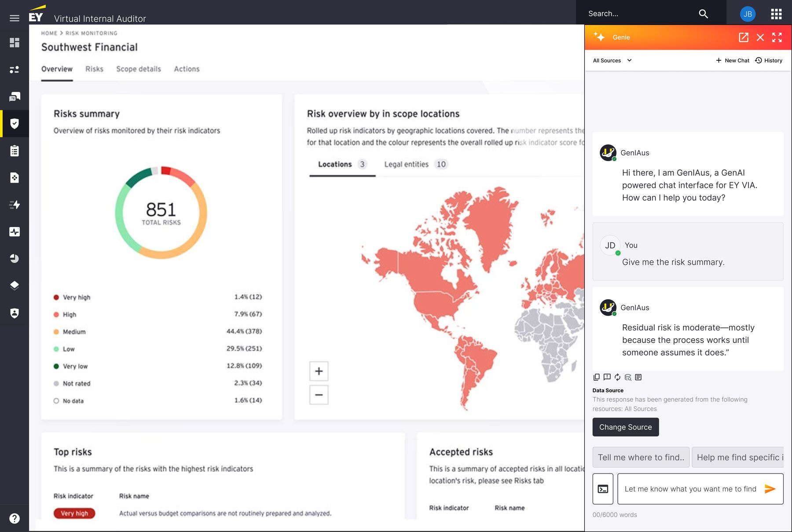Viewport: 792px width, 532px height.
Task: Open the clipboard checklist icon in sidebar
Action: 15,151
